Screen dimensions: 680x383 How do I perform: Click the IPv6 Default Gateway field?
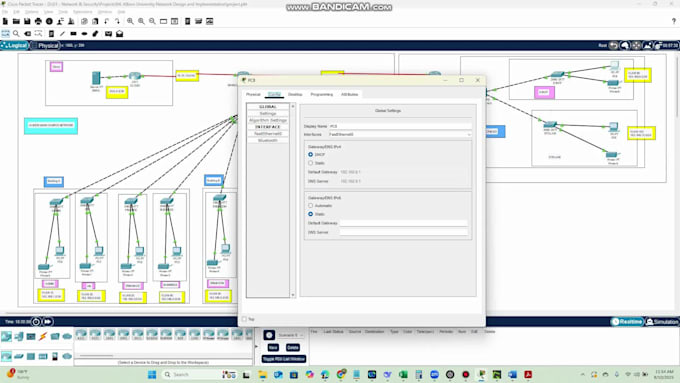click(x=404, y=223)
